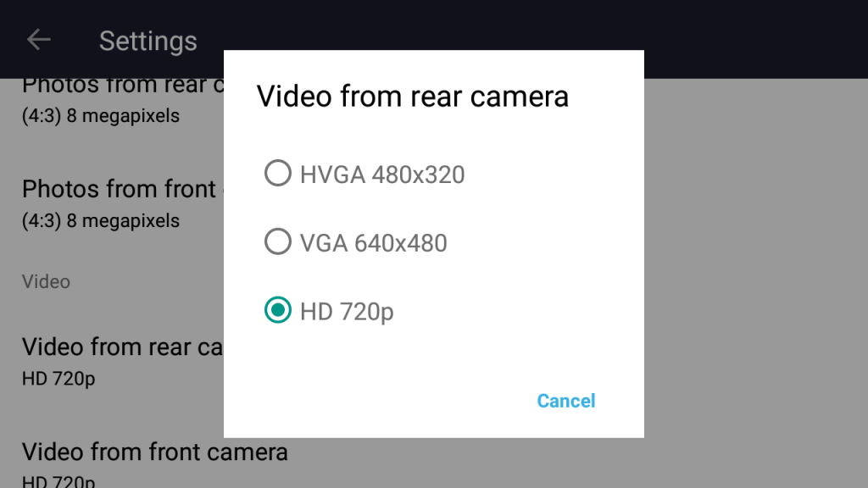Choose the VGA 640x480 radio circle

pyautogui.click(x=277, y=242)
